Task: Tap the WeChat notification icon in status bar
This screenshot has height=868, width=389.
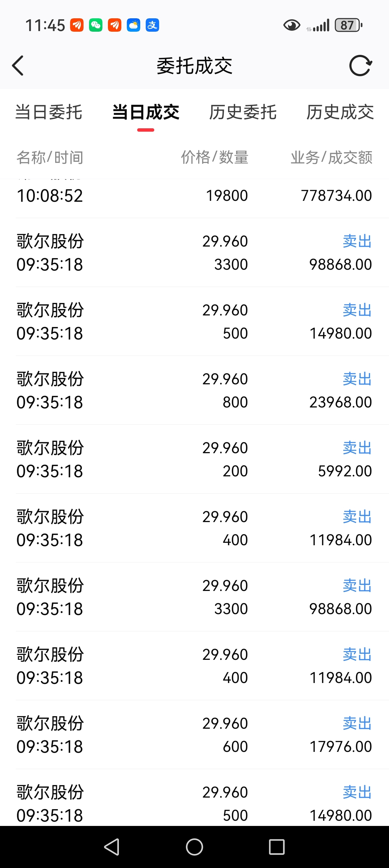Action: coord(96,25)
